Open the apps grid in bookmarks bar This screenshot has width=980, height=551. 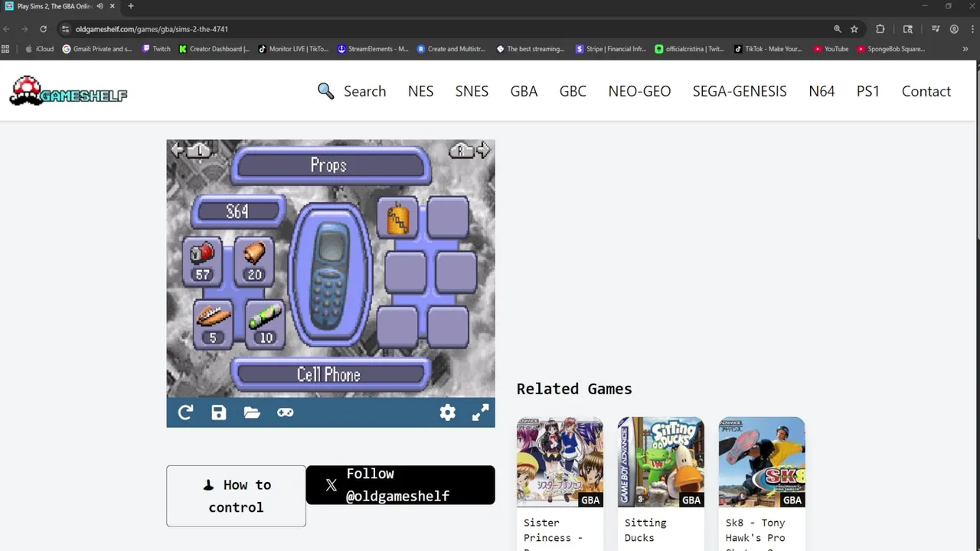(5, 49)
